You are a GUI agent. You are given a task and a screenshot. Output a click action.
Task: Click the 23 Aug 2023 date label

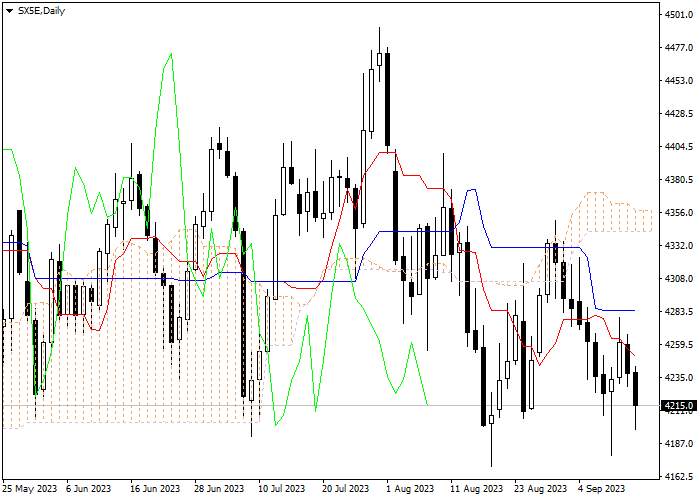(x=541, y=488)
